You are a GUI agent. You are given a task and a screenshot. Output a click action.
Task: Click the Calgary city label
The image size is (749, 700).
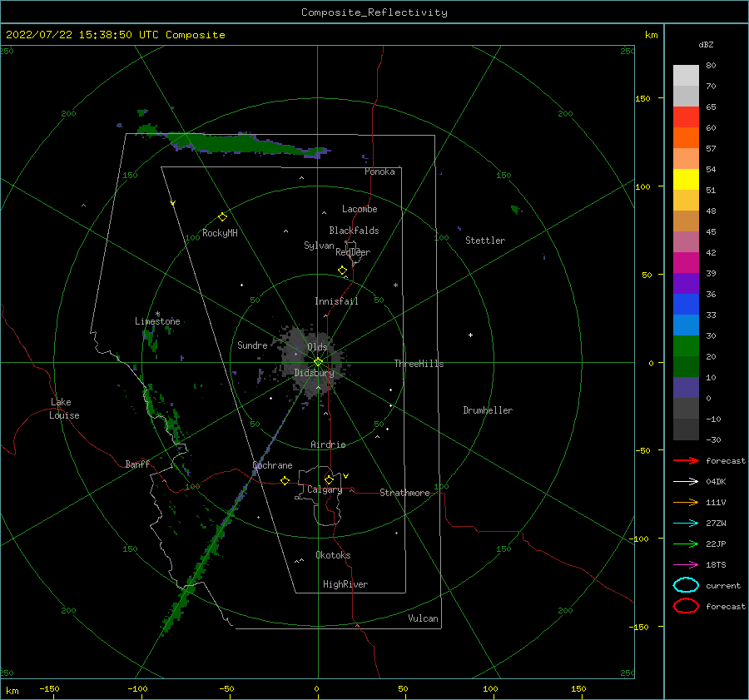click(325, 489)
